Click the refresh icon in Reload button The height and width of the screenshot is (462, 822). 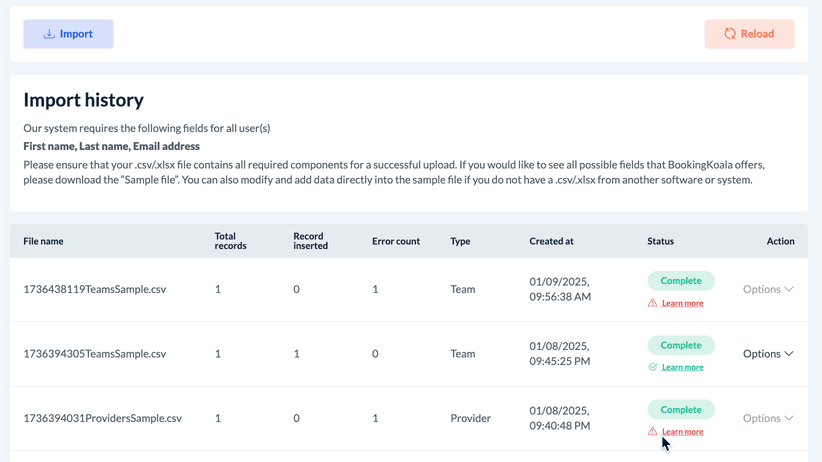tap(730, 34)
